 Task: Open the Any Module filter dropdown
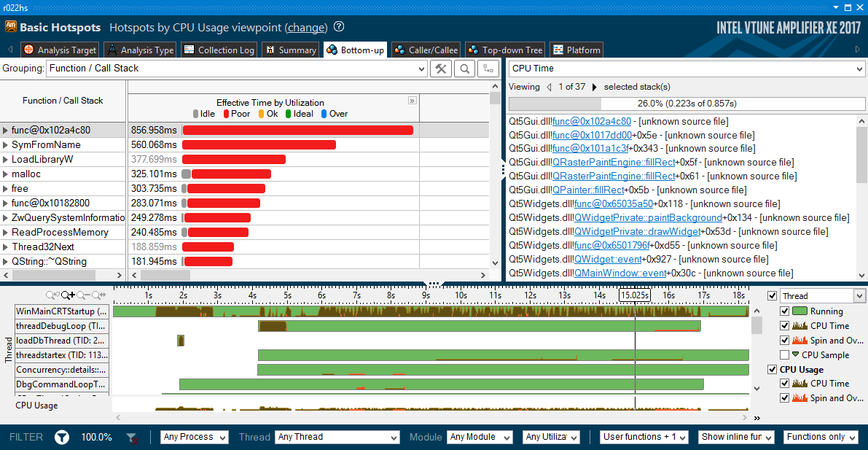480,438
